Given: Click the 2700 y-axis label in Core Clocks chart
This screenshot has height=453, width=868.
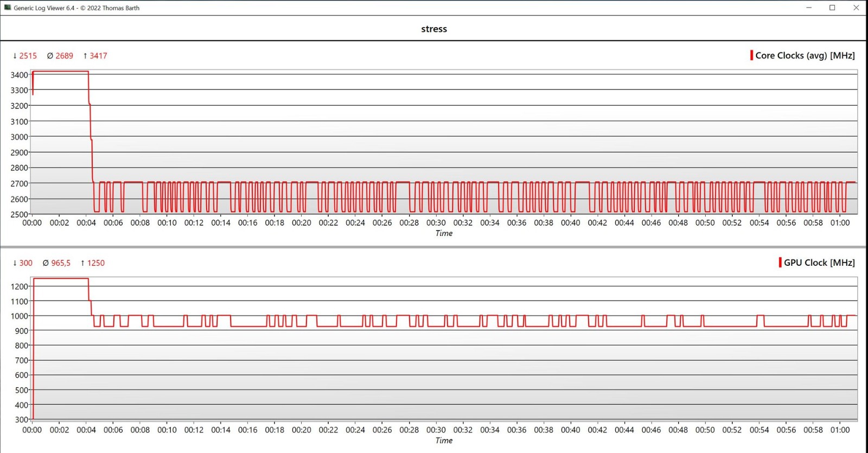Looking at the screenshot, I should pyautogui.click(x=19, y=183).
